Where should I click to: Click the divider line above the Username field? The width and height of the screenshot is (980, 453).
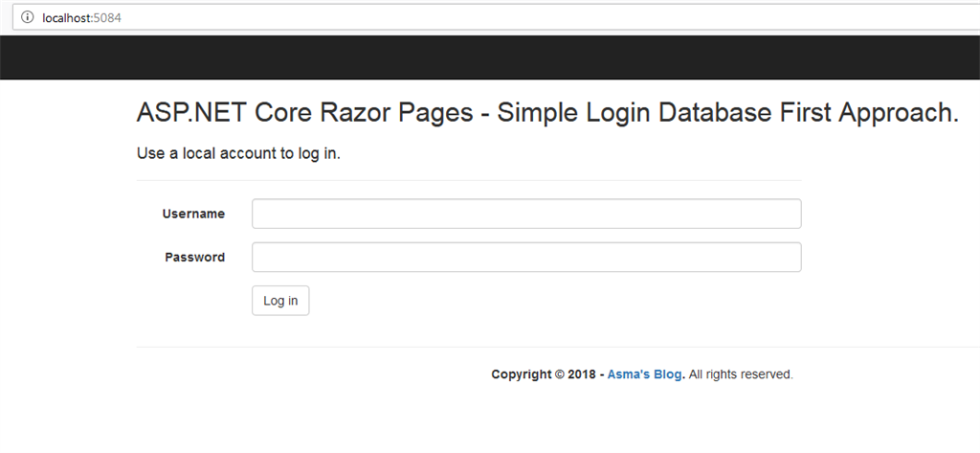pyautogui.click(x=469, y=180)
